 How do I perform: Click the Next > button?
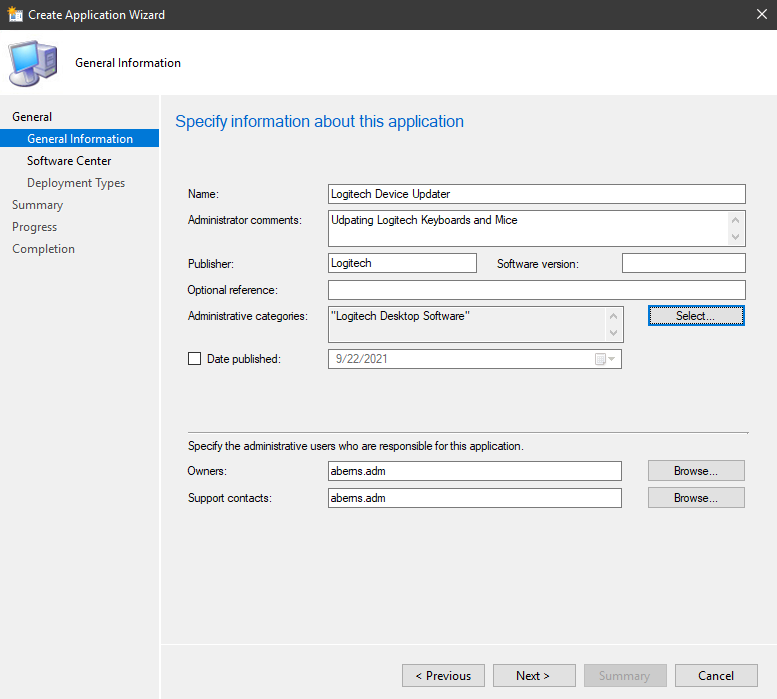[x=534, y=676]
